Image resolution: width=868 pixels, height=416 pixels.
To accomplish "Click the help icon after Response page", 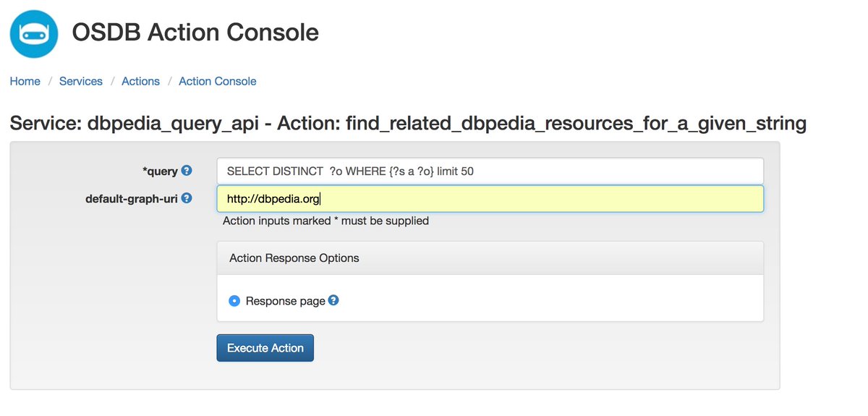I will tap(333, 300).
